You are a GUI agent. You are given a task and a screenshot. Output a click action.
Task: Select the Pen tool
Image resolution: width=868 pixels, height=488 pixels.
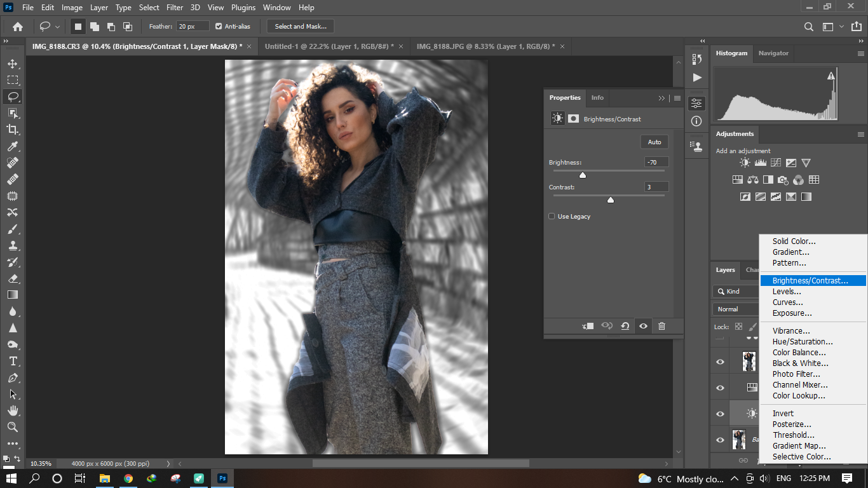13,377
